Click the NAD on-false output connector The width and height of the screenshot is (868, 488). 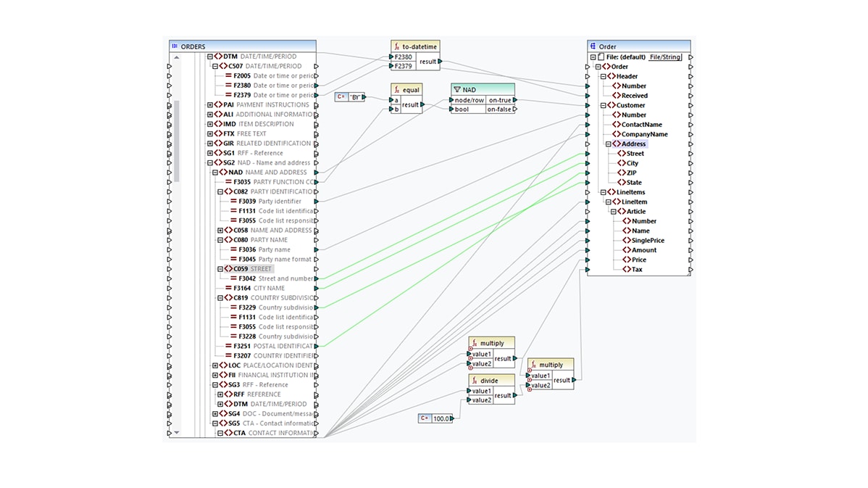pos(515,109)
